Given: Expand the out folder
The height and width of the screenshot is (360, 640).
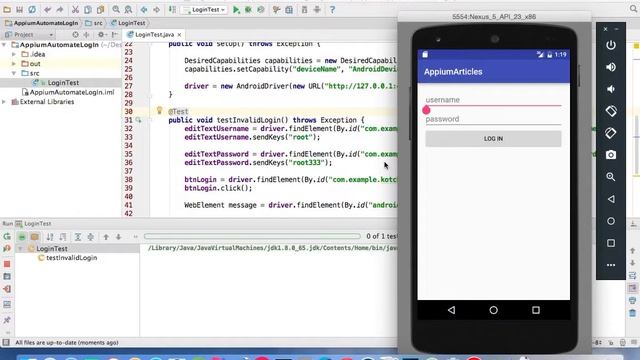Looking at the screenshot, I should click(14, 64).
